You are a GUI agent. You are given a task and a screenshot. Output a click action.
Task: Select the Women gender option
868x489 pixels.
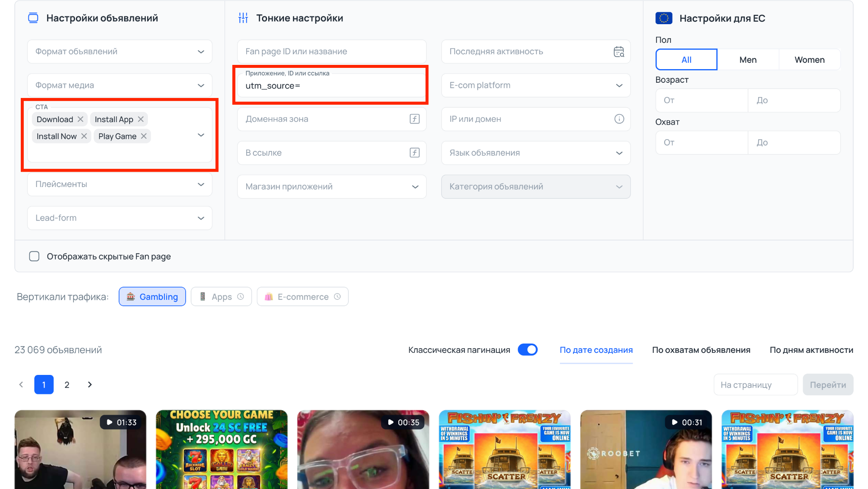point(809,59)
